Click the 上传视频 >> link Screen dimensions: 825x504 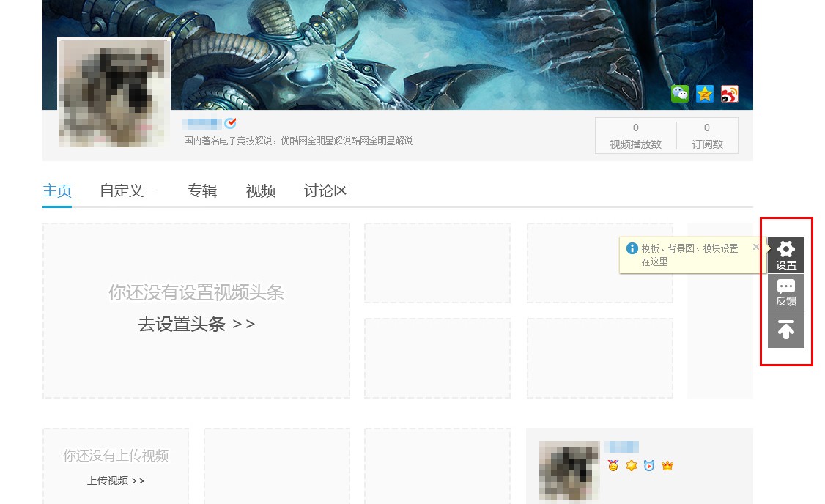tap(116, 481)
